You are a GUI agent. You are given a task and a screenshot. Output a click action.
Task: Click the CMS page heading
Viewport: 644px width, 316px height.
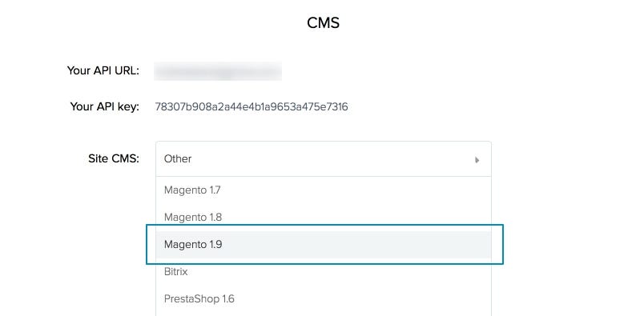pos(324,23)
